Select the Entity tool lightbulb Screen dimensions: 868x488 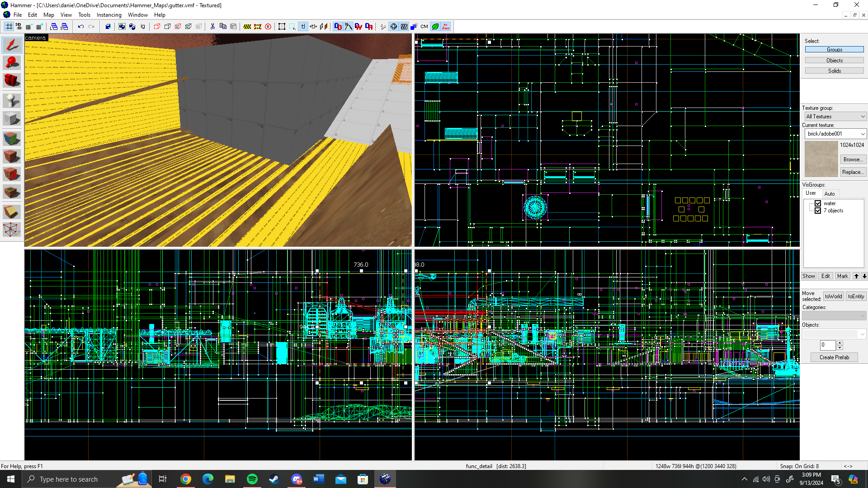click(x=12, y=100)
